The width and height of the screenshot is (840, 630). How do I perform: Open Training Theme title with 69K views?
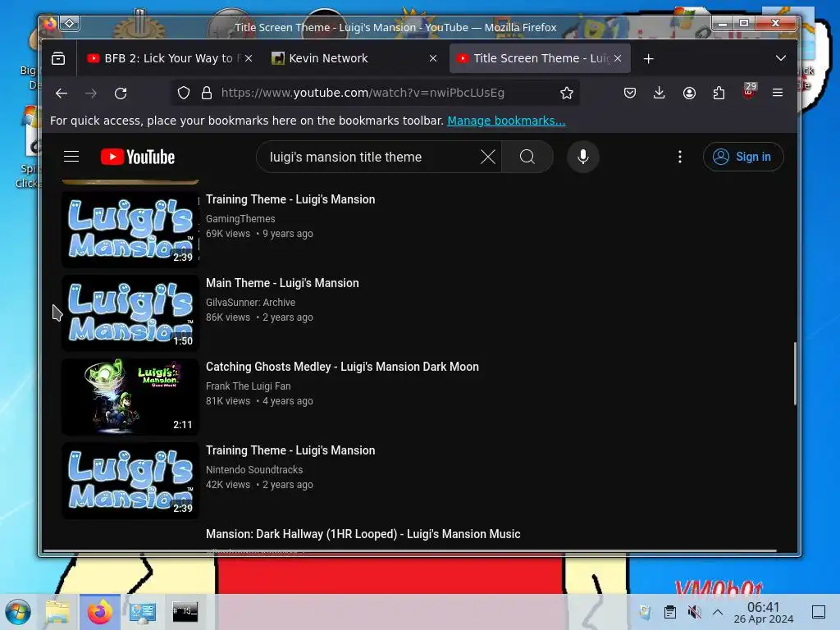coord(290,199)
